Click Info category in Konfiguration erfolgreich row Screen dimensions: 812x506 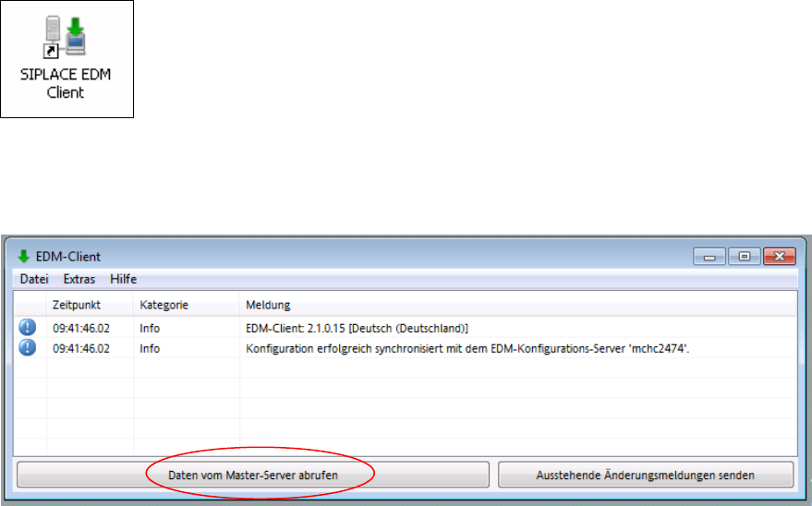tap(150, 349)
